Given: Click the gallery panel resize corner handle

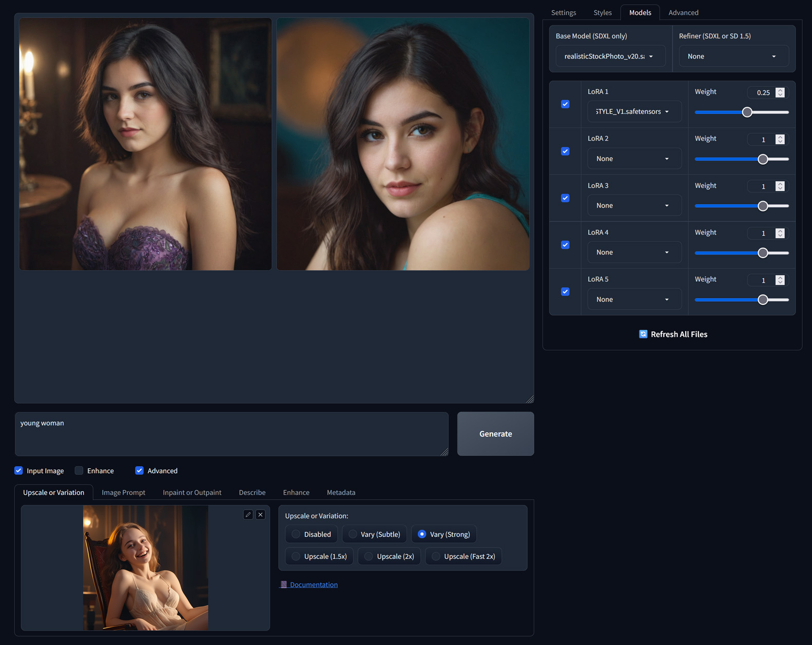Looking at the screenshot, I should pos(530,399).
